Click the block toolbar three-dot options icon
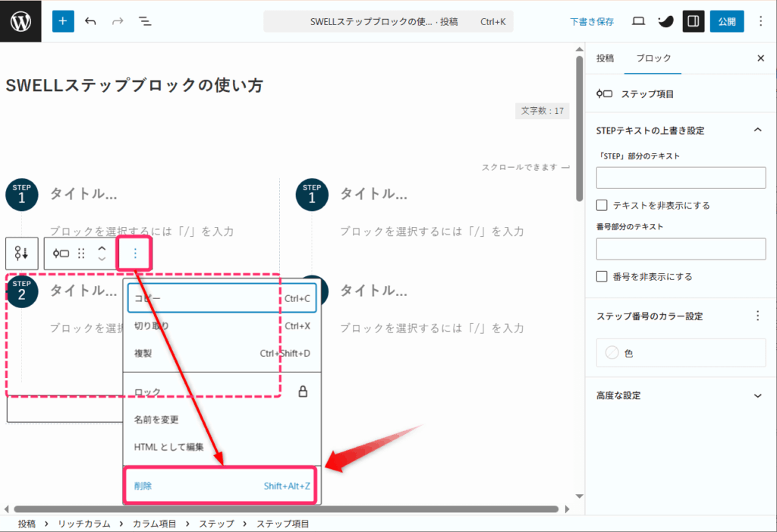This screenshot has height=532, width=777. (135, 253)
